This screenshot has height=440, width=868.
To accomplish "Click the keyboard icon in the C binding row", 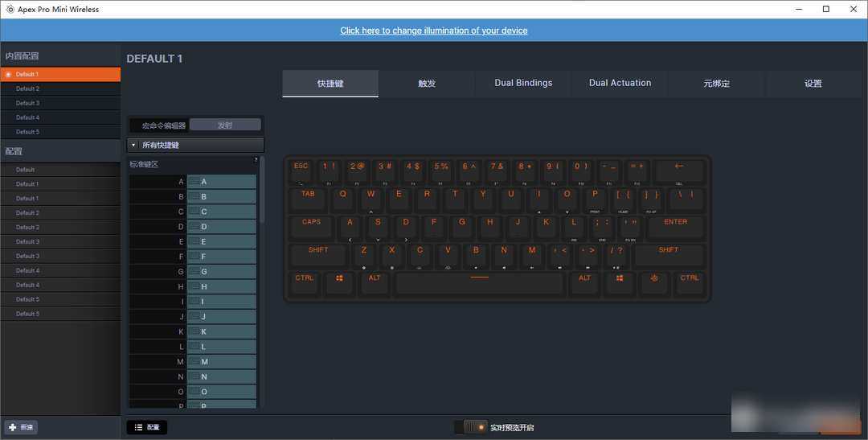I will point(194,211).
